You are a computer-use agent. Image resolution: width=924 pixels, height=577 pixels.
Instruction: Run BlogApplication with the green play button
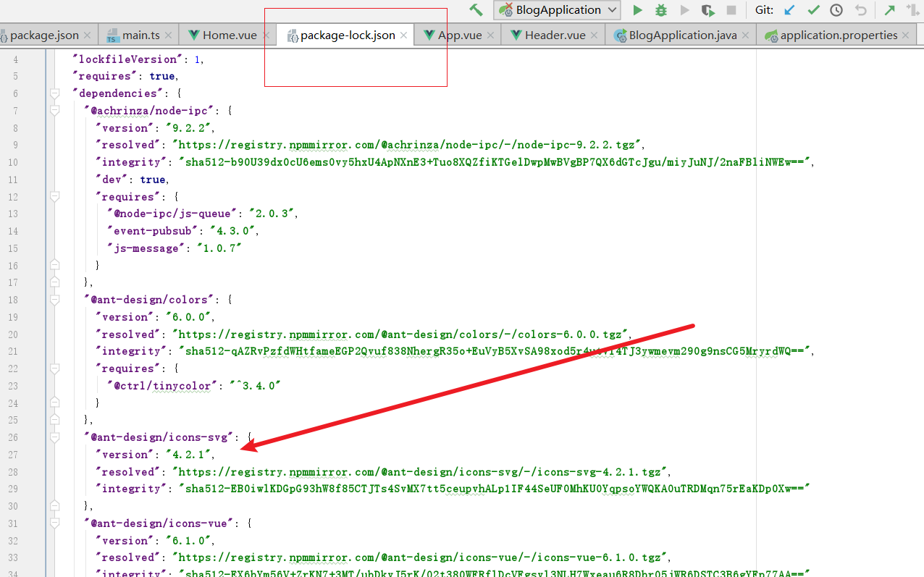(x=637, y=10)
